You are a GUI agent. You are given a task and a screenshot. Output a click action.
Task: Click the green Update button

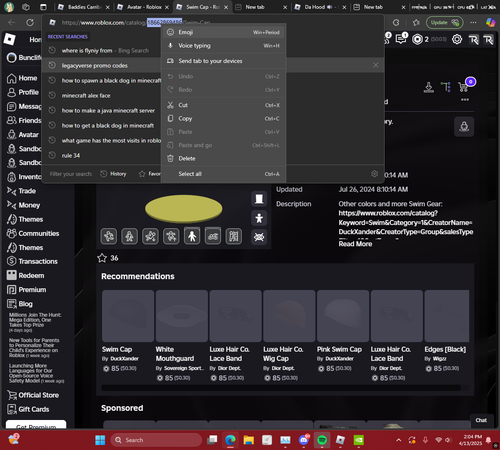[445, 22]
